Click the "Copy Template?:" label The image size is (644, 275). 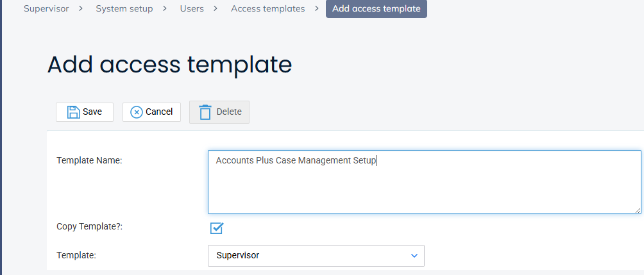89,227
